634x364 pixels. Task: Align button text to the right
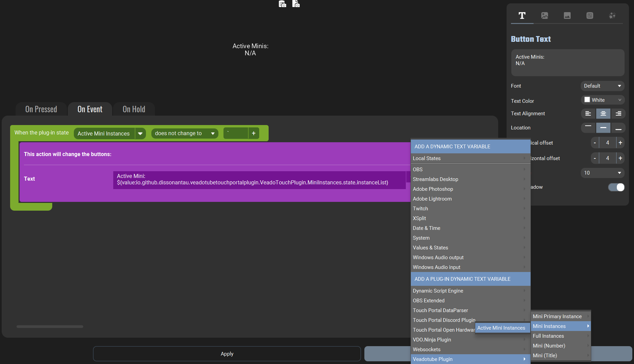tap(618, 114)
